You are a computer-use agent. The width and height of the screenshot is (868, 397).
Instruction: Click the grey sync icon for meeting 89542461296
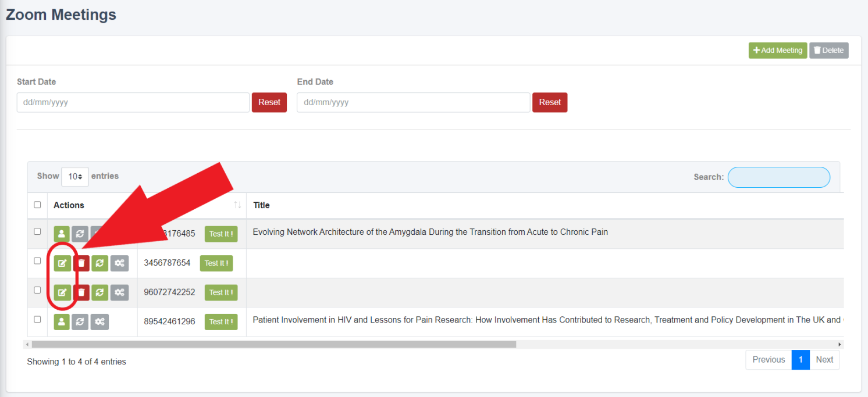click(80, 321)
